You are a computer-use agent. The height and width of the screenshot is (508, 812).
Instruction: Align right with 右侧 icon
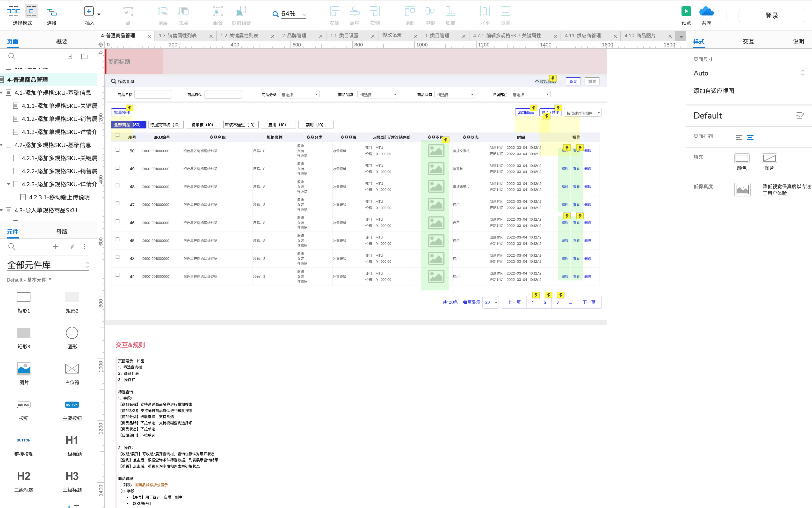(375, 11)
